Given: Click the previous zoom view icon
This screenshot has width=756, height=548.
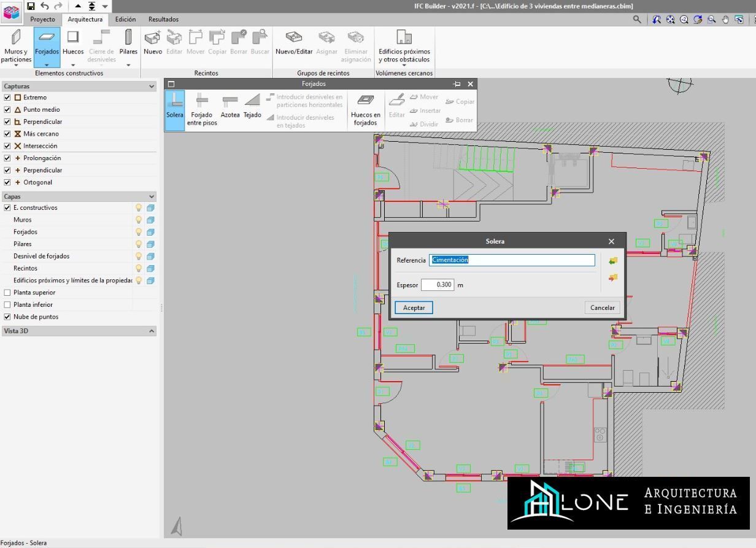Looking at the screenshot, I should pyautogui.click(x=657, y=19).
